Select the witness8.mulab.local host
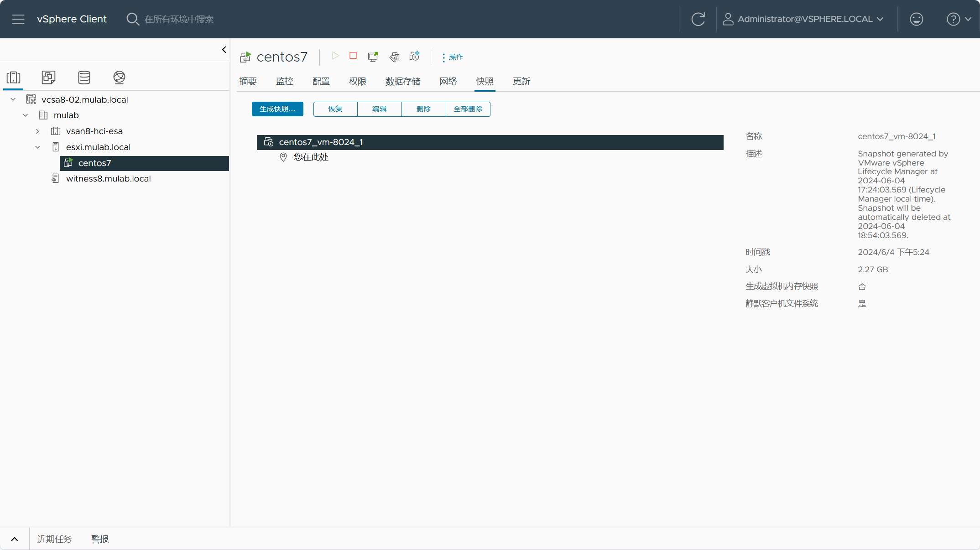Viewport: 980px width, 550px height. point(108,179)
